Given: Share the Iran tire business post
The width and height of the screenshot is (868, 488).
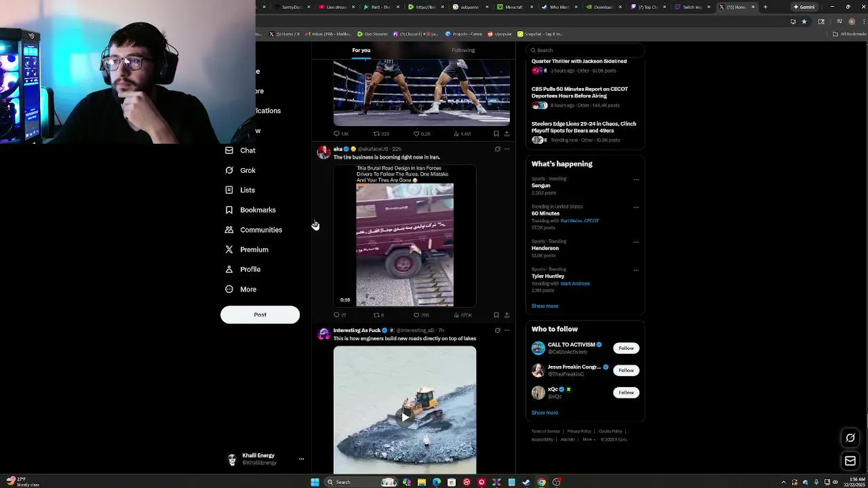Looking at the screenshot, I should [x=507, y=315].
